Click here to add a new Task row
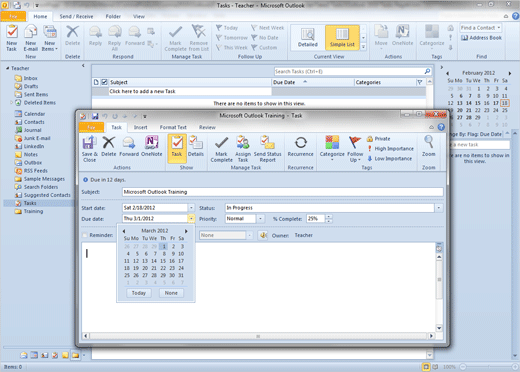Screen dimensions: 520x372 click(190, 91)
